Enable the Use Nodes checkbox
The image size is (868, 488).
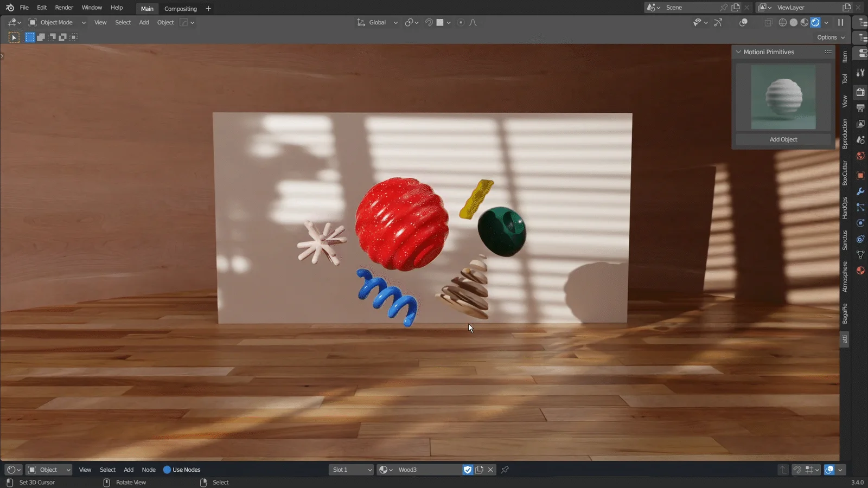tap(167, 470)
